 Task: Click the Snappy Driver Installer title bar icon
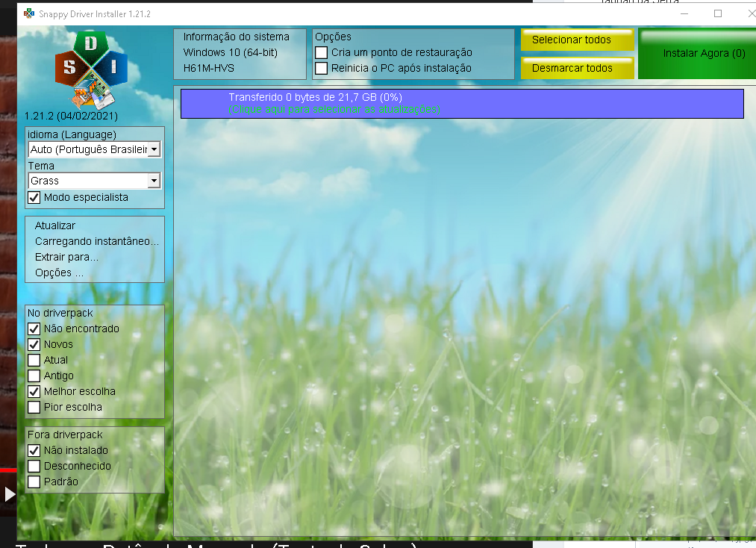29,13
